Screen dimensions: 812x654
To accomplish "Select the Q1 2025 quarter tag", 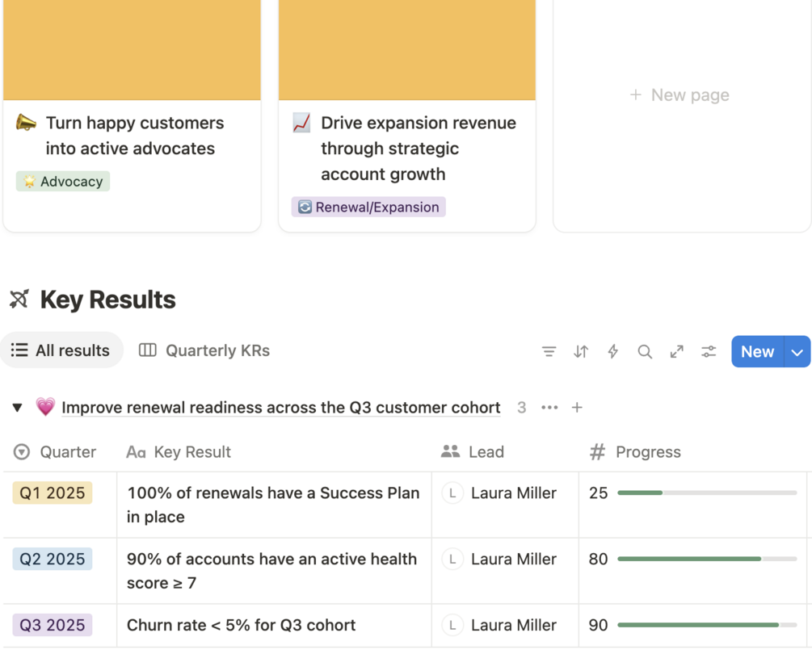I will point(53,493).
